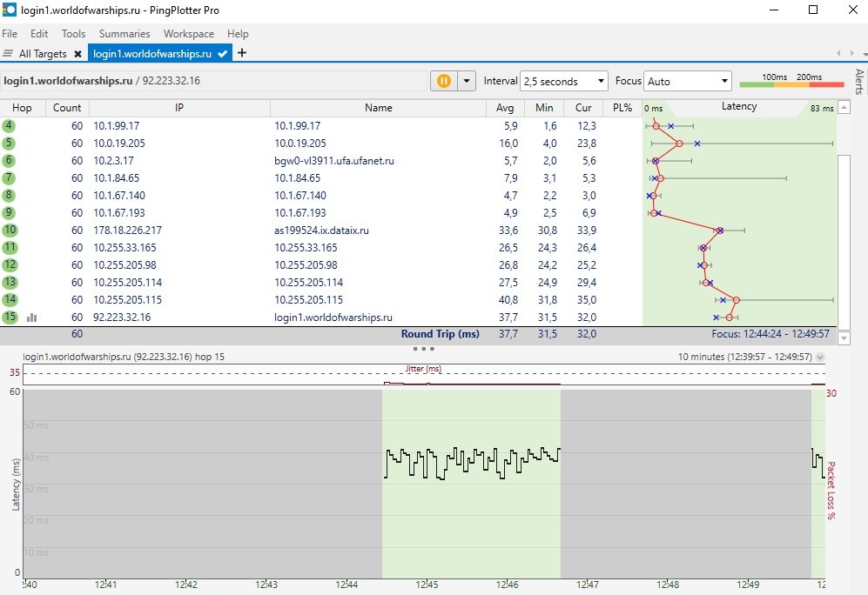Select hop 9 green circle icon
The image size is (868, 595).
point(9,213)
